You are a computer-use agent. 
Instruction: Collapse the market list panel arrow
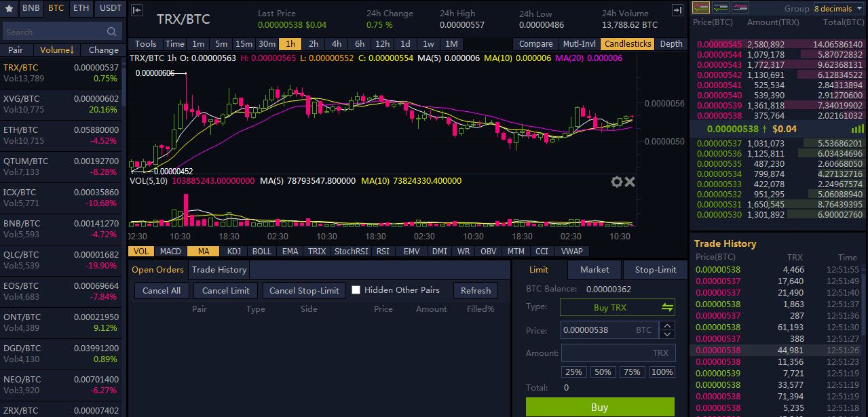(136, 10)
